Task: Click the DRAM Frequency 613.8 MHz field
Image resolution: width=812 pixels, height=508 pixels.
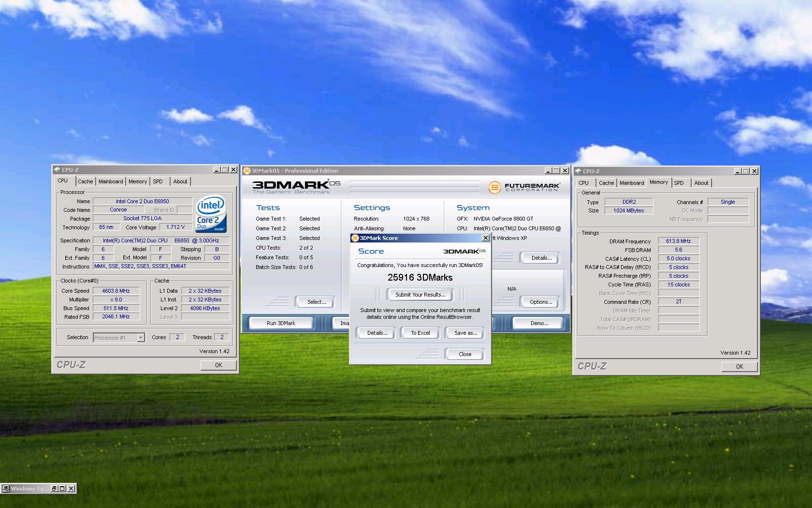Action: [x=679, y=241]
